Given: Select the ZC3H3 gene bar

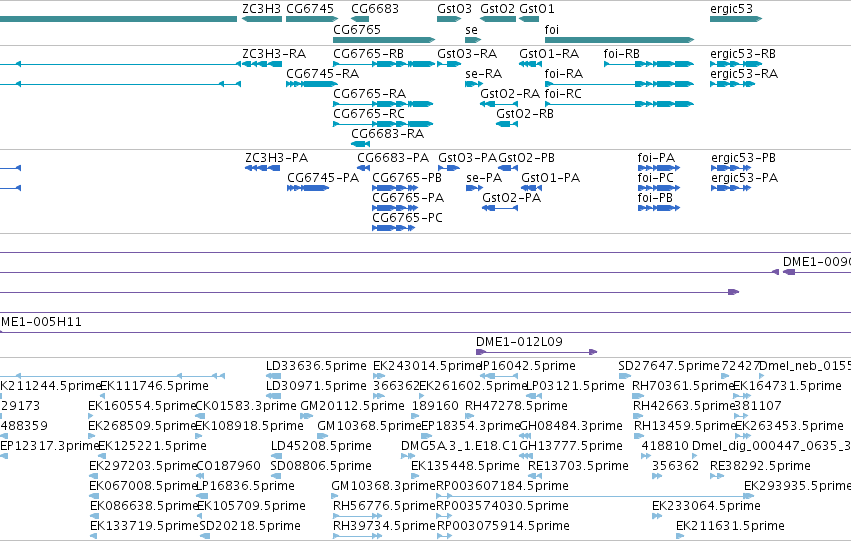Looking at the screenshot, I should [x=262, y=19].
